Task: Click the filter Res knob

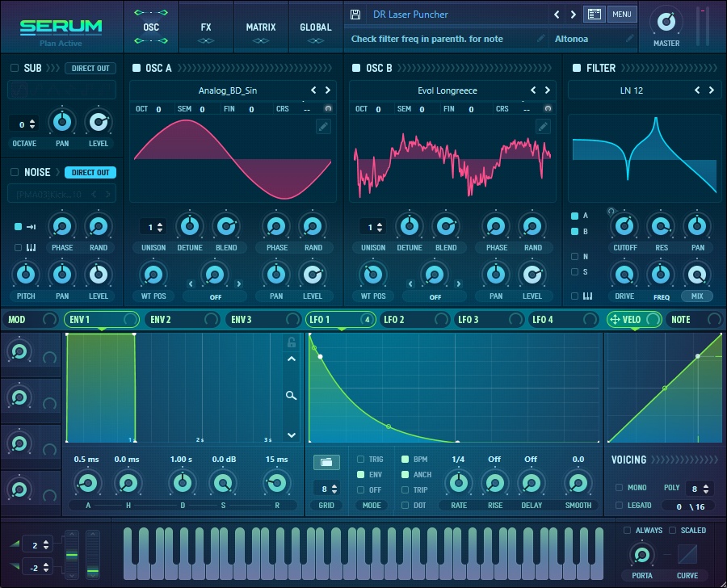Action: 661,226
